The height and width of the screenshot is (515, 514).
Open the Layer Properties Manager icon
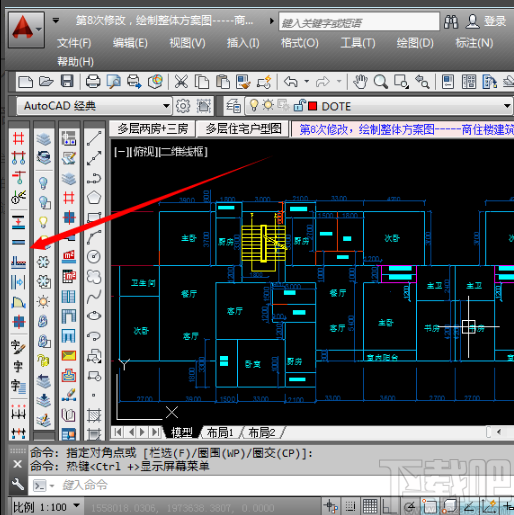coord(233,106)
